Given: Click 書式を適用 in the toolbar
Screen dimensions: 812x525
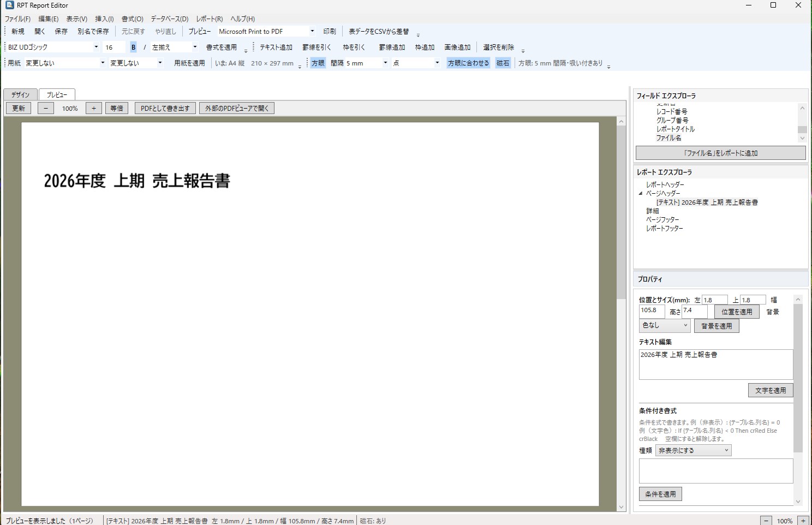Looking at the screenshot, I should point(221,47).
